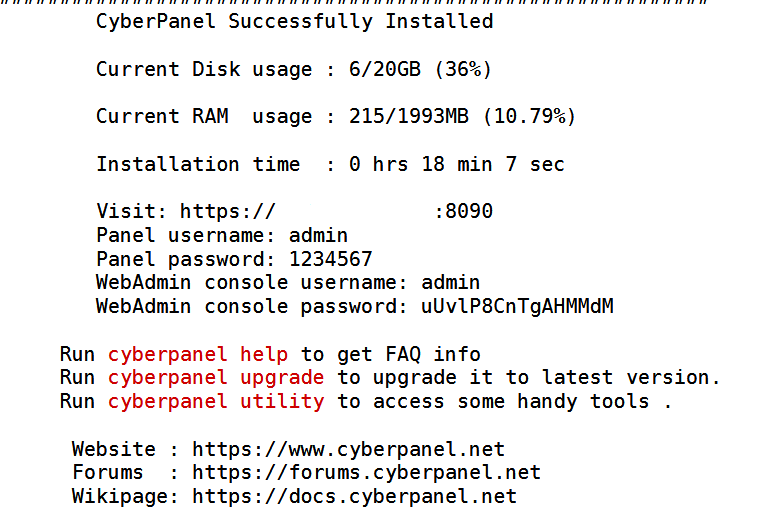Click the https://www.cyberpanel.net website link

348,449
